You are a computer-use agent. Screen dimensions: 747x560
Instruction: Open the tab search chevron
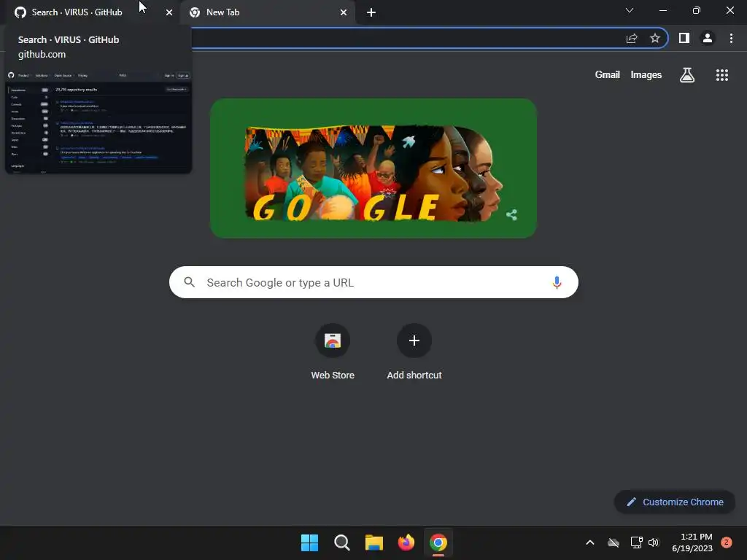pos(630,10)
